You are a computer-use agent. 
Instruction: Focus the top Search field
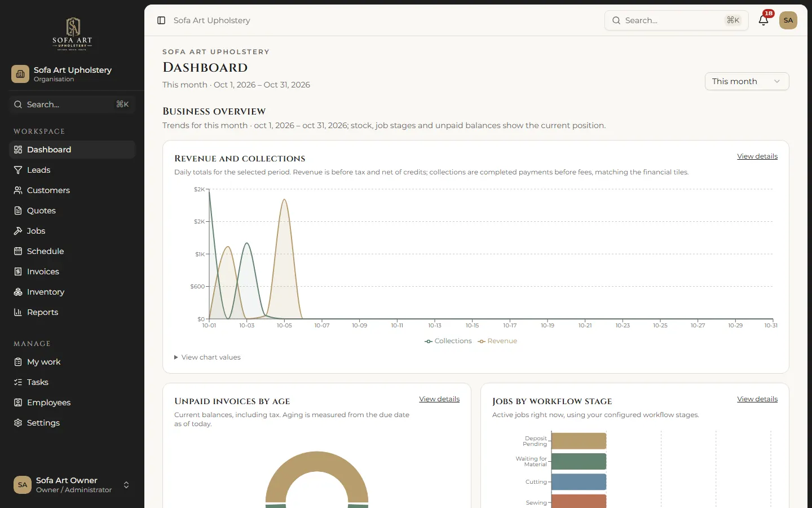(x=676, y=20)
